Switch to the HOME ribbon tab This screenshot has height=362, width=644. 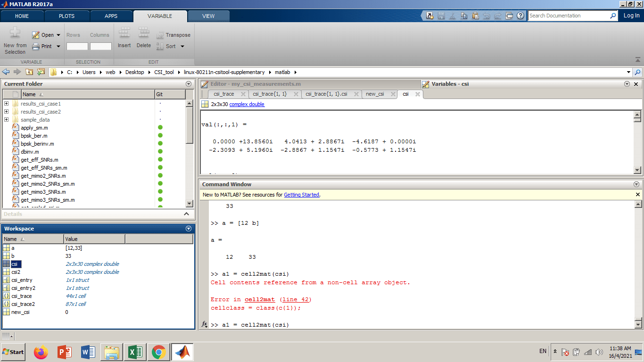[22, 16]
